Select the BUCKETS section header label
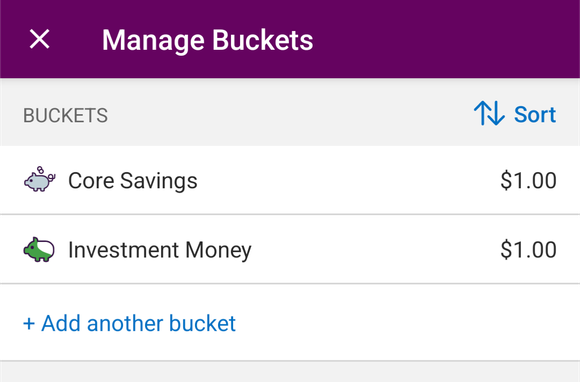580x382 pixels. point(65,115)
